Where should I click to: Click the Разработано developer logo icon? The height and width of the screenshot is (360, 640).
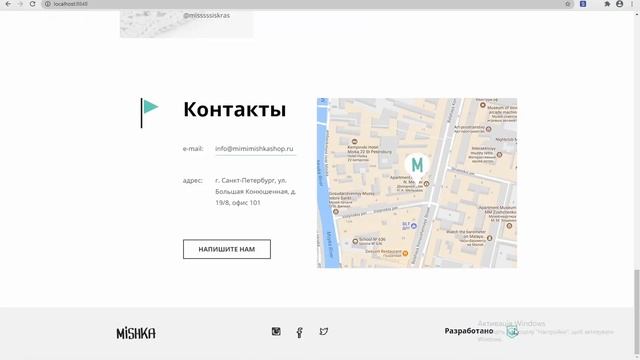[512, 331]
